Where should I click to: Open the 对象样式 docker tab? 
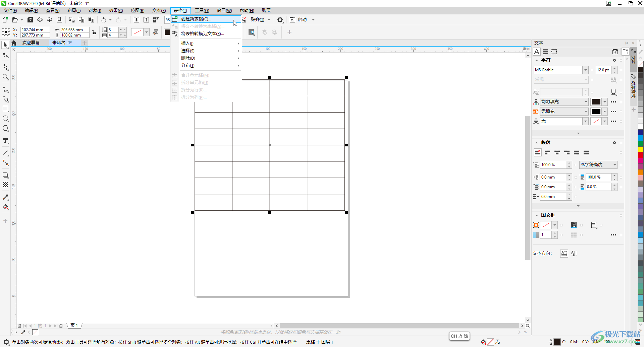(633, 85)
